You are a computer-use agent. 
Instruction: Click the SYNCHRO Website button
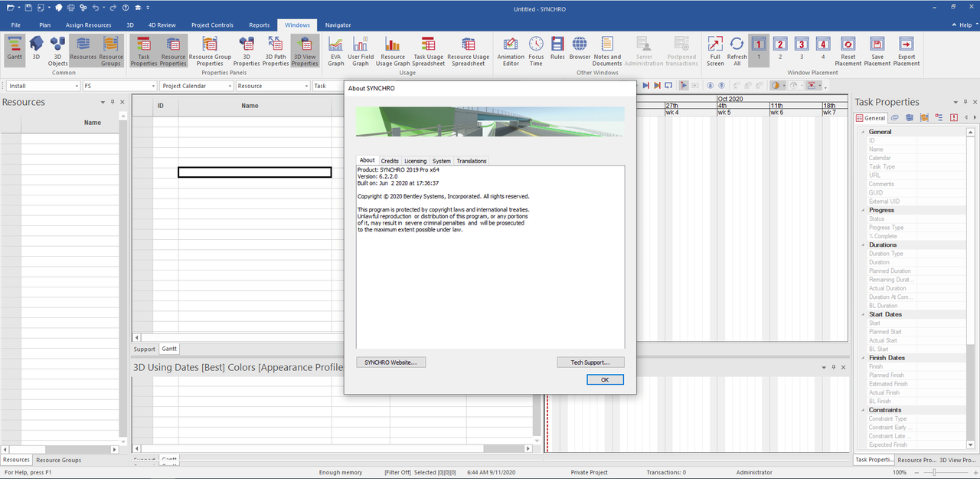(x=390, y=362)
